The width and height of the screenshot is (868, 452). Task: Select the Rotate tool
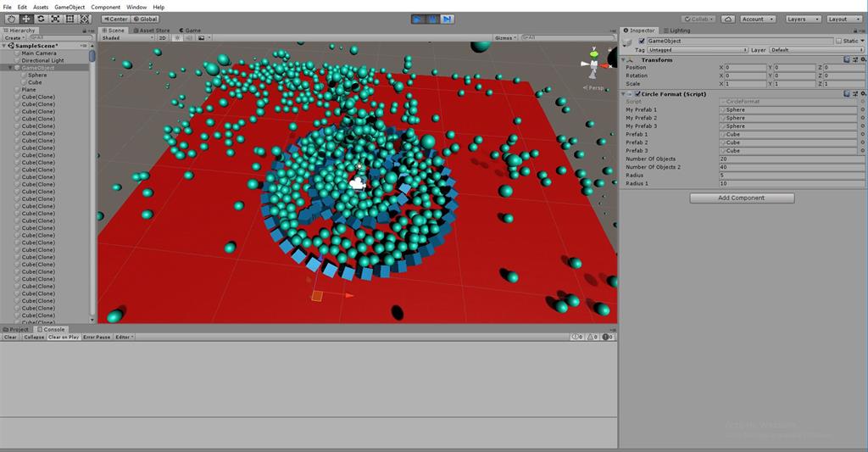(41, 19)
